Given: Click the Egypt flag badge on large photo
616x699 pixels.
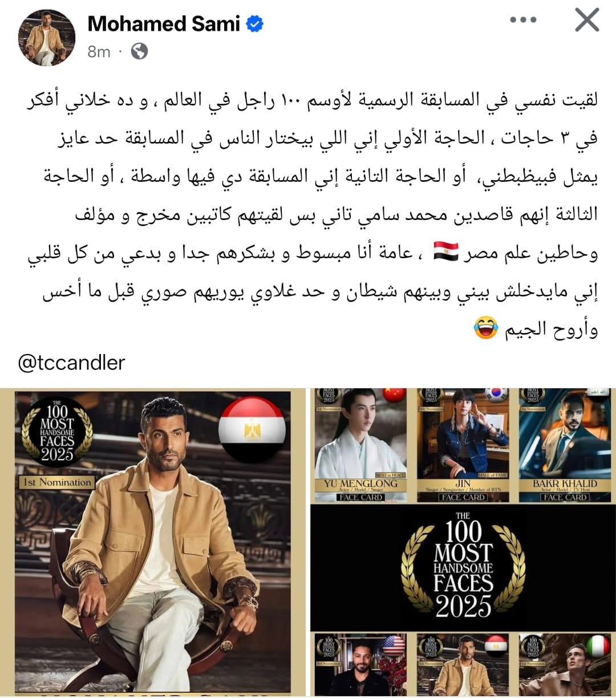Looking at the screenshot, I should click(252, 429).
